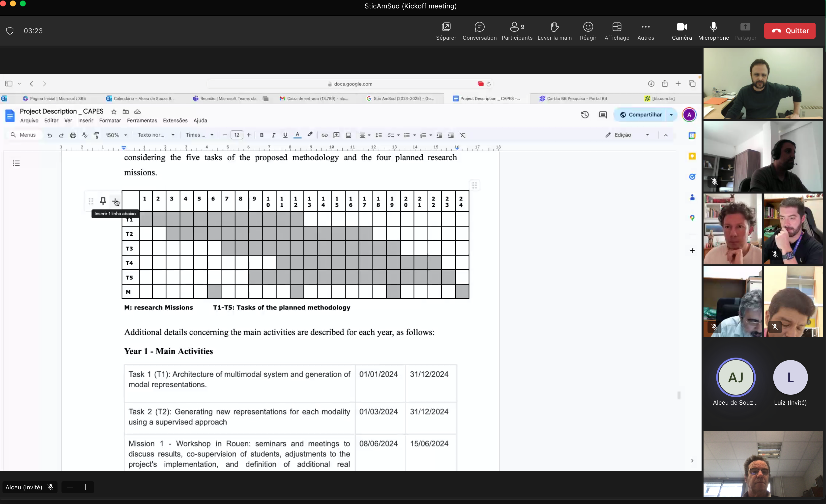Click the line spacing icon
The width and height of the screenshot is (826, 504).
(379, 135)
